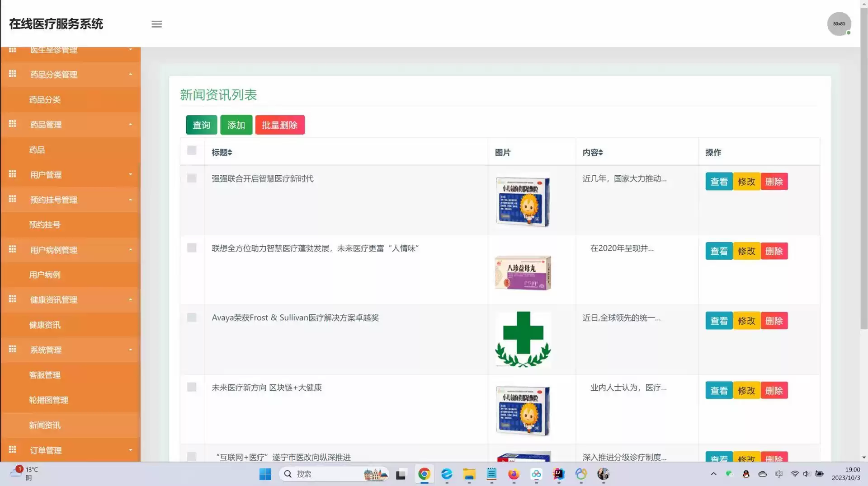Image resolution: width=868 pixels, height=486 pixels.
Task: Click the red 批量删除 button
Action: tap(280, 125)
